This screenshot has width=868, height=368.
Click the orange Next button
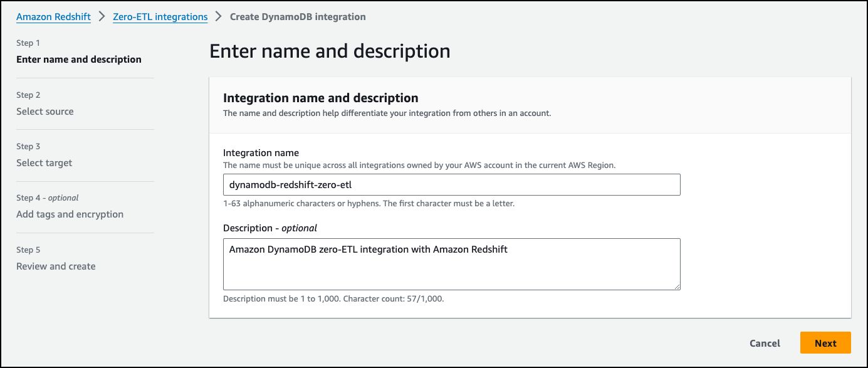click(x=825, y=343)
